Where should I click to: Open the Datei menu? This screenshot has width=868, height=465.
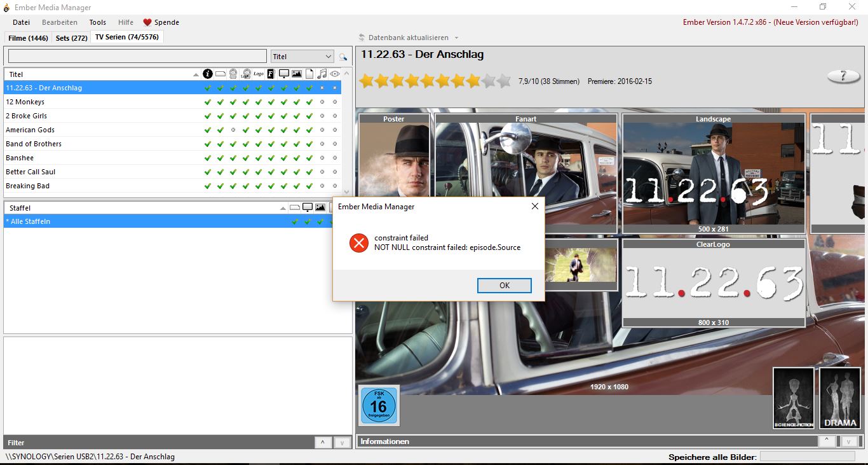(x=21, y=22)
